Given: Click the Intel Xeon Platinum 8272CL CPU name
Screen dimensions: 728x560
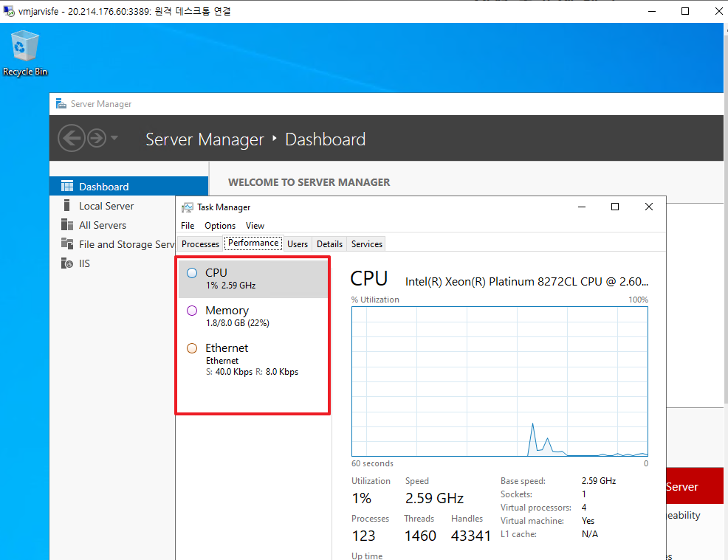Looking at the screenshot, I should pos(526,282).
